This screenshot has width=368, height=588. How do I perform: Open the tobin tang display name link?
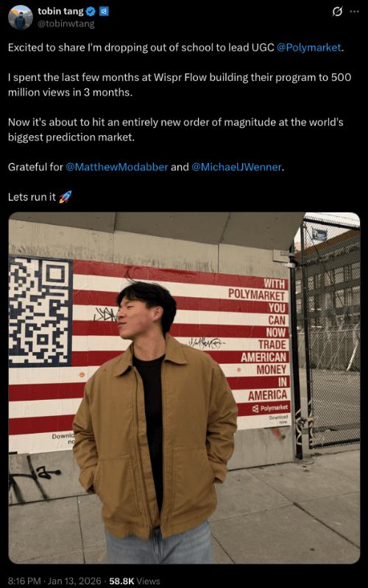point(60,12)
